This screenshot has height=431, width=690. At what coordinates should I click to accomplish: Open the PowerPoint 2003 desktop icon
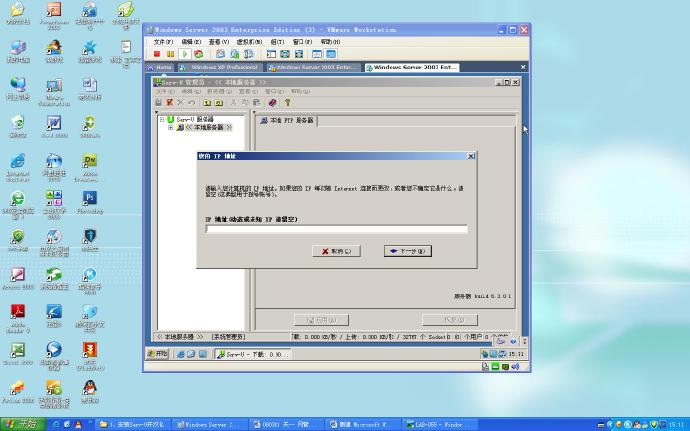54,15
